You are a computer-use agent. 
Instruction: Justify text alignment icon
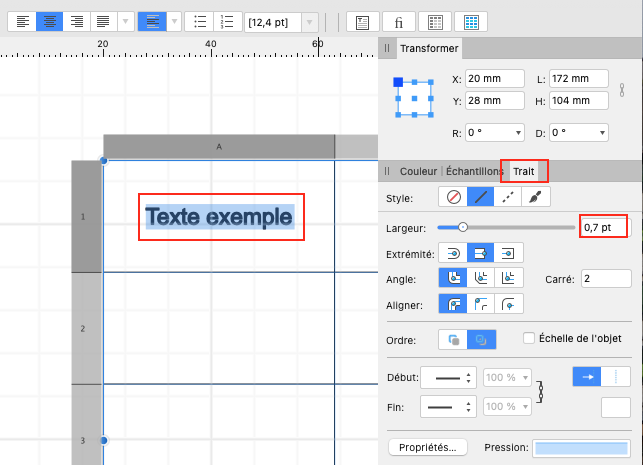tap(103, 22)
